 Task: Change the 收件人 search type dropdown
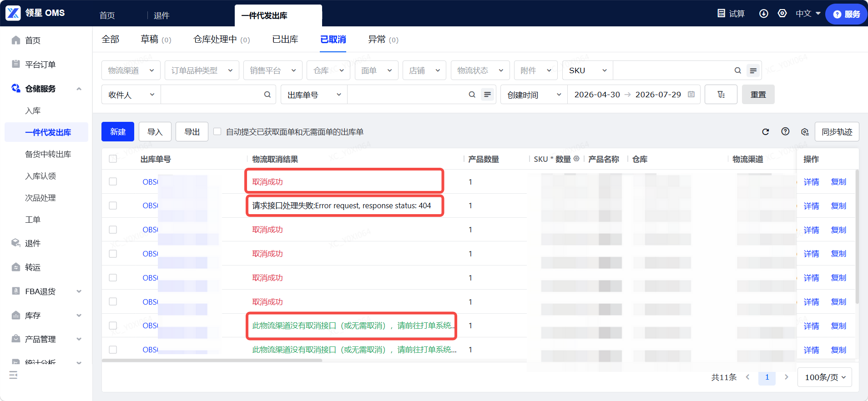pos(131,95)
